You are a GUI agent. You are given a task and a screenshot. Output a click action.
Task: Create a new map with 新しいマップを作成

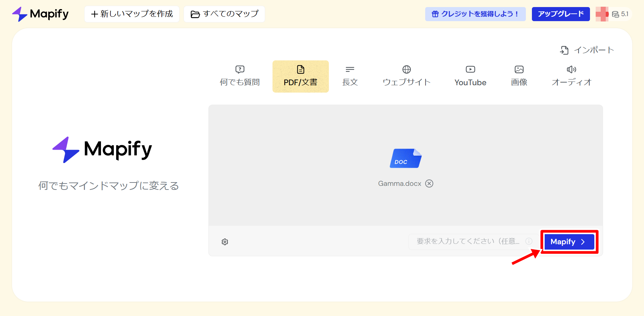pyautogui.click(x=132, y=14)
